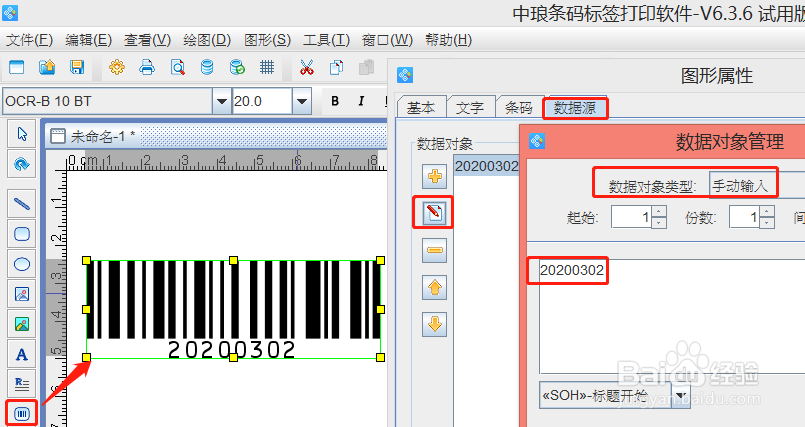Image resolution: width=805 pixels, height=427 pixels.
Task: Select the landscape image tool below picture tool
Action: tap(22, 324)
